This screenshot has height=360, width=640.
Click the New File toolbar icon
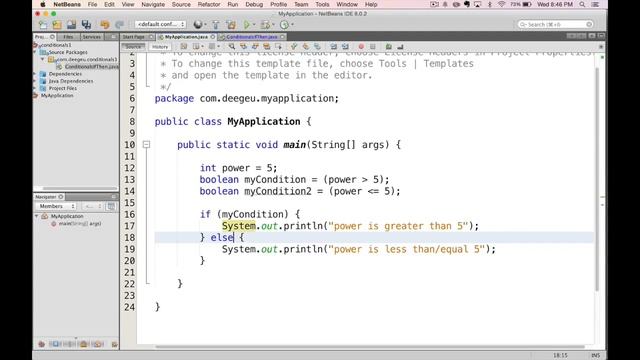tap(43, 24)
